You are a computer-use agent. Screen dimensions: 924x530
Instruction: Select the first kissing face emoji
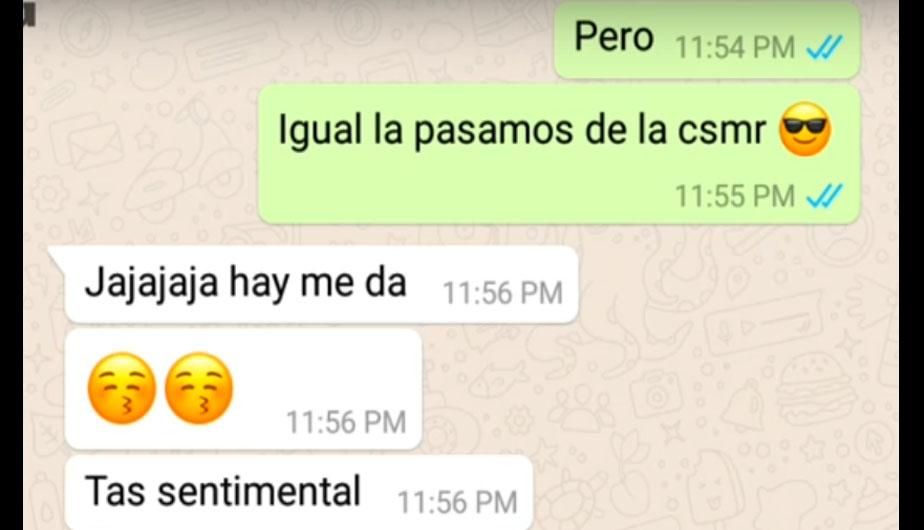tap(122, 388)
